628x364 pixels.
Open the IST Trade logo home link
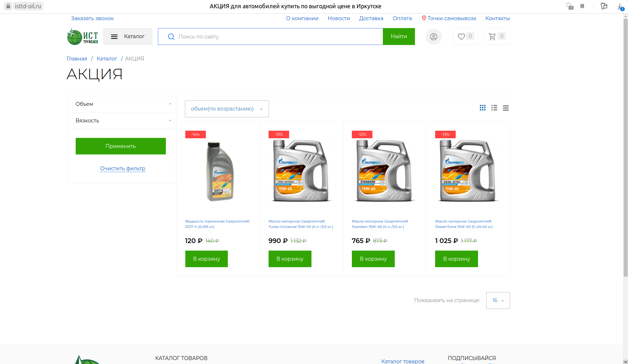coord(83,37)
